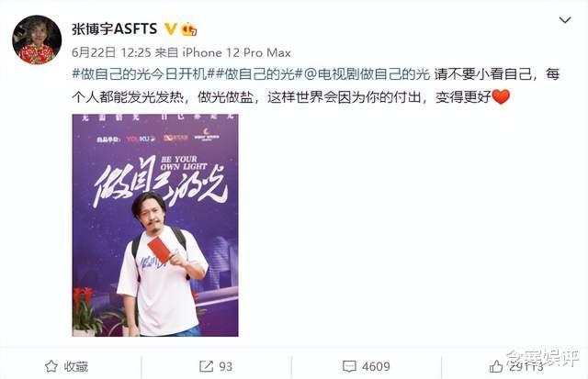The height and width of the screenshot is (379, 588).
Task: Click the star favorite icon
Action: tap(51, 366)
